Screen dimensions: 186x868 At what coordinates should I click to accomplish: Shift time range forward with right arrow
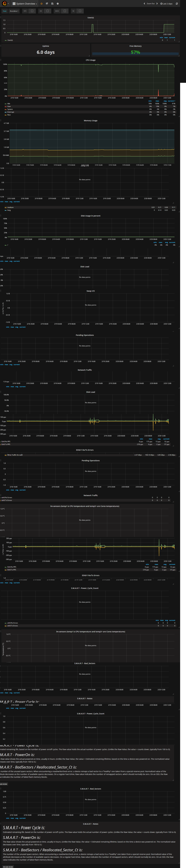pos(157,4)
